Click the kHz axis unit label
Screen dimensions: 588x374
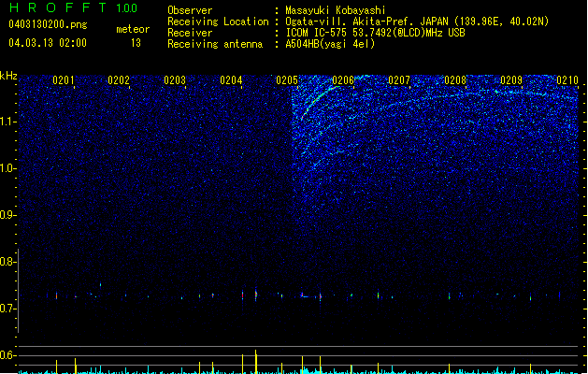tap(8, 76)
